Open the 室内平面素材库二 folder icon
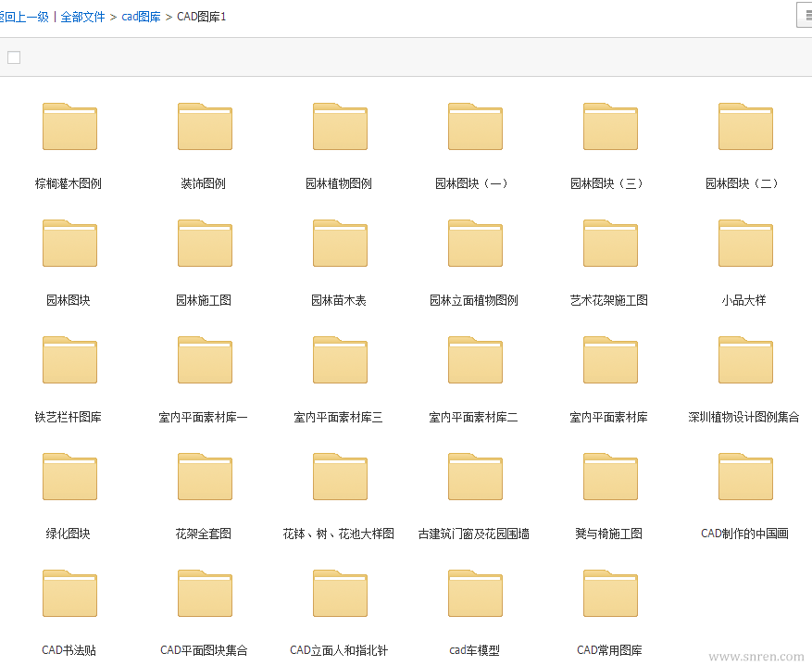Image resolution: width=812 pixels, height=666 pixels. (475, 360)
